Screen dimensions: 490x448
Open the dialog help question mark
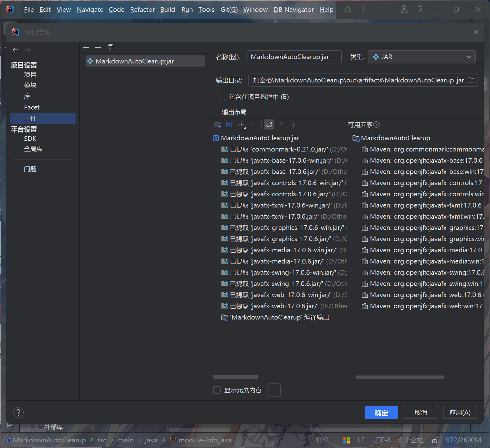(x=18, y=413)
